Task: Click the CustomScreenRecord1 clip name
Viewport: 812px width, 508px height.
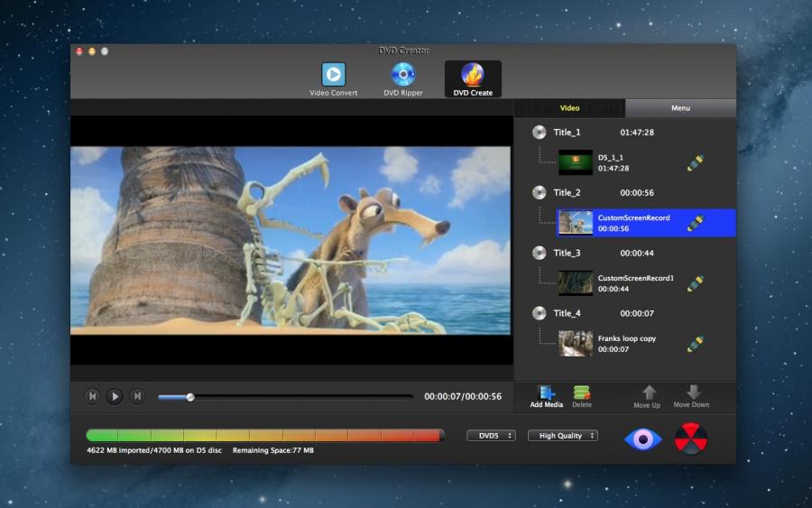Action: click(x=636, y=278)
